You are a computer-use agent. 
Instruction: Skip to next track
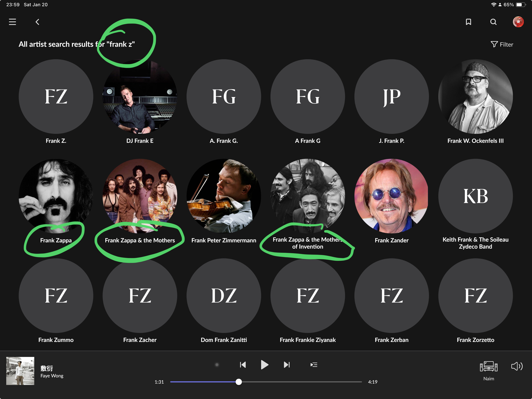(x=286, y=365)
